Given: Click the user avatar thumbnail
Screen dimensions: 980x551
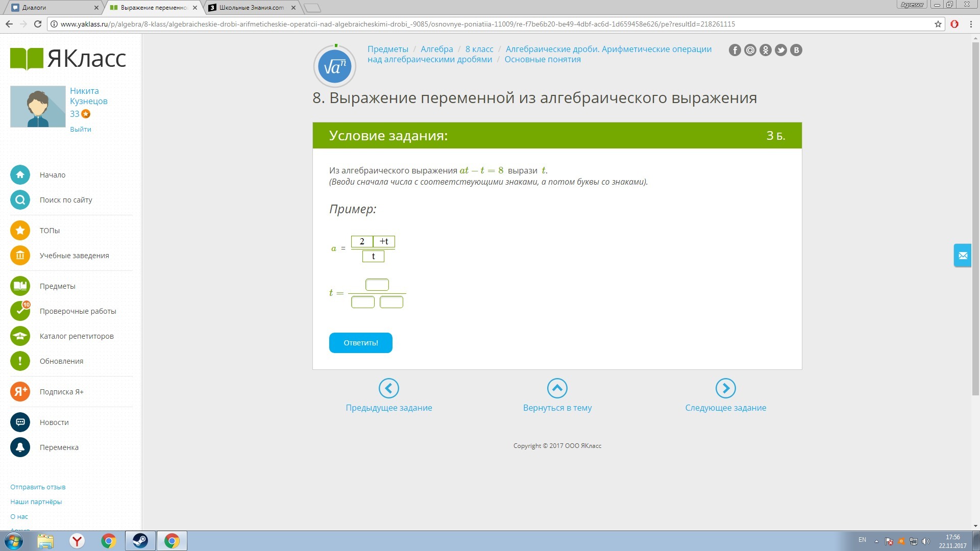Looking at the screenshot, I should point(38,107).
